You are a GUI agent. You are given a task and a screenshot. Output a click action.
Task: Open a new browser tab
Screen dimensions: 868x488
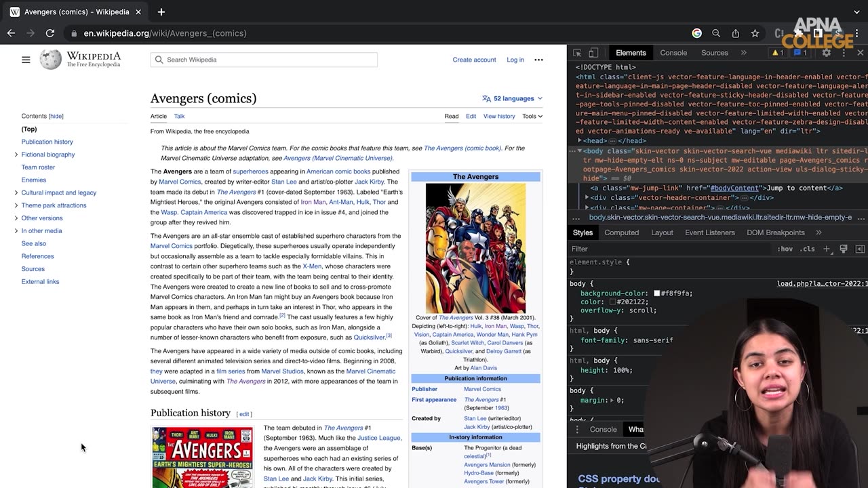(161, 12)
